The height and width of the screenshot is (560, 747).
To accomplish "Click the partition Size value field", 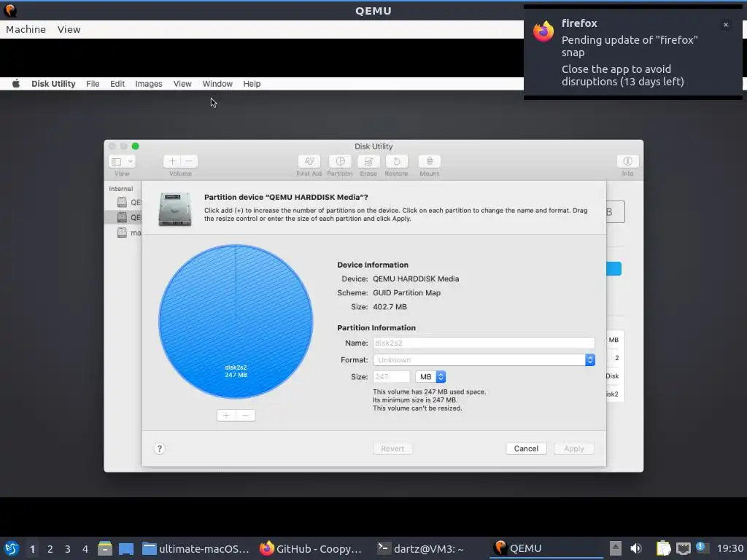I will [x=391, y=377].
